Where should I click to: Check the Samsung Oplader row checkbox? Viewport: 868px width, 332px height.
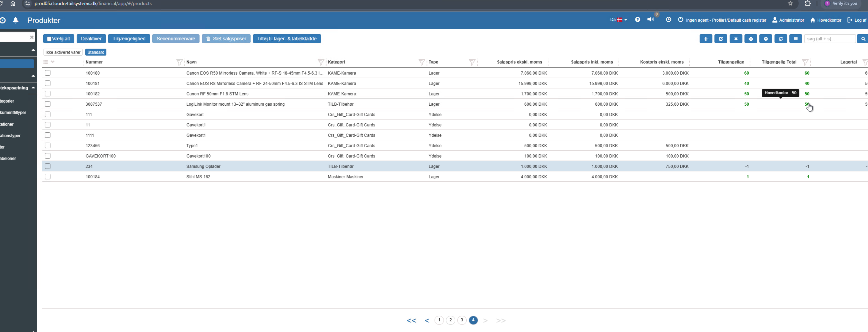click(x=48, y=166)
